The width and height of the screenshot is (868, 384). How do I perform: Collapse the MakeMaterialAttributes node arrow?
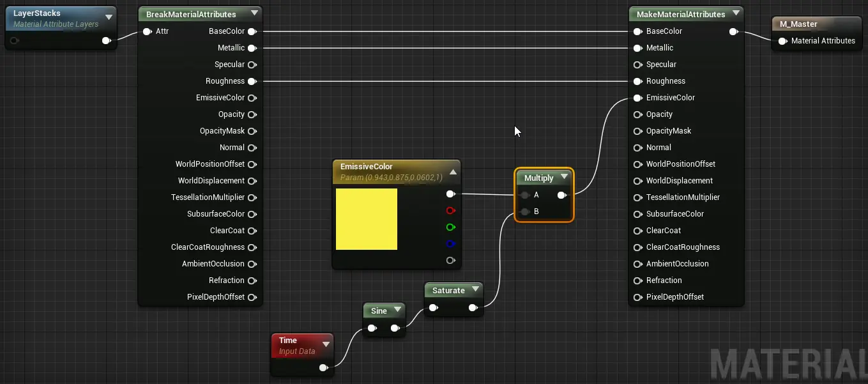[736, 13]
